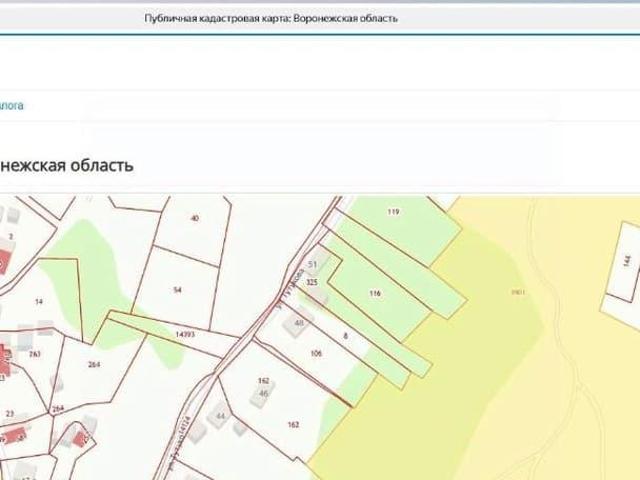Viewport: 640px width, 480px height.
Task: Select parcel labeled 106
Action: pyautogui.click(x=316, y=353)
